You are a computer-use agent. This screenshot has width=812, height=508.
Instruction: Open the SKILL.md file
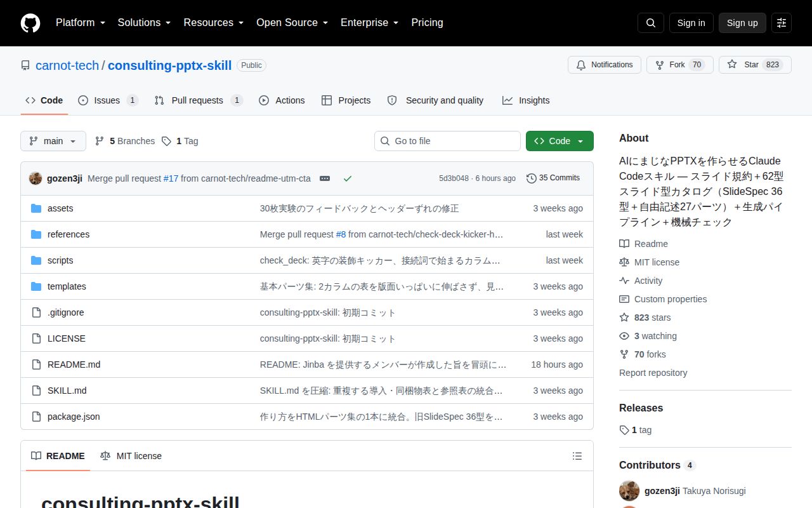(67, 391)
